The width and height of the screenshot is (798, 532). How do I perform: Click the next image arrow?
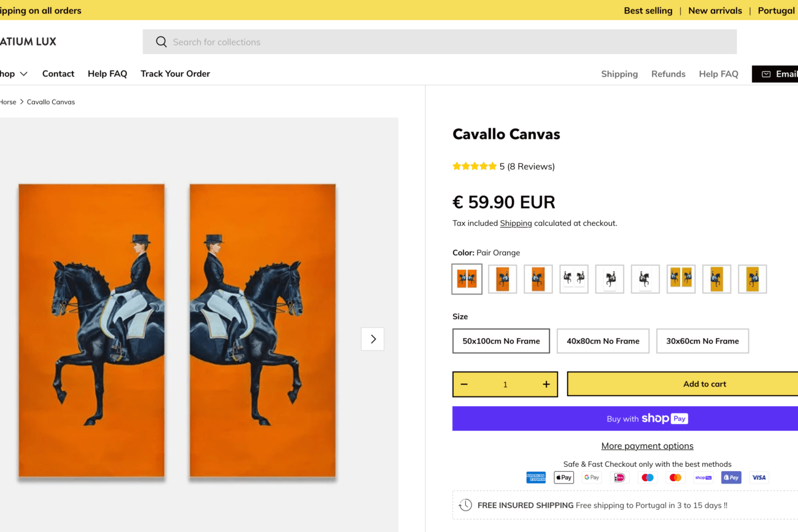coord(373,339)
